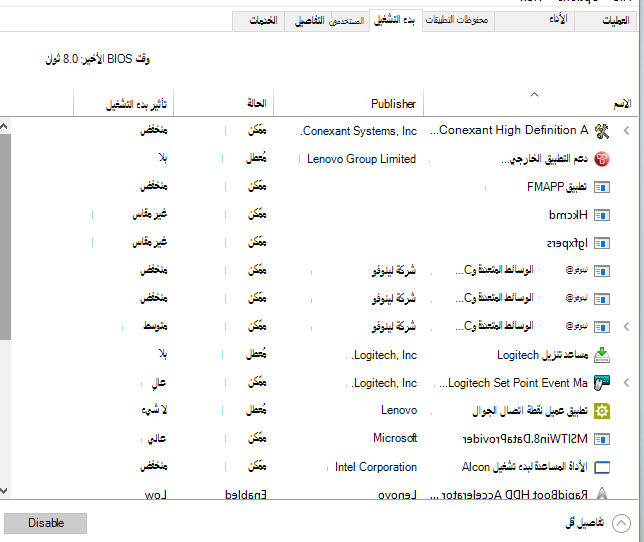Sort by the الحالة column header

(x=257, y=103)
